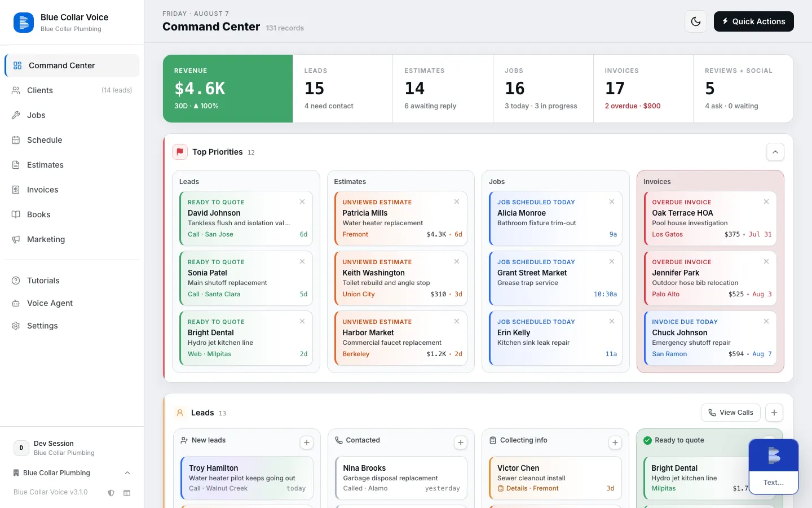Open Jobs in the sidebar

(x=72, y=115)
